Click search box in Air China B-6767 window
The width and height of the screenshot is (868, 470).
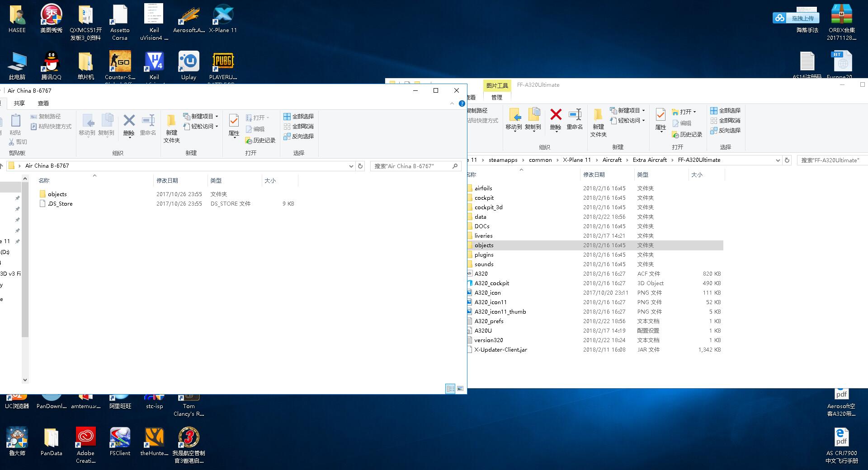click(415, 166)
